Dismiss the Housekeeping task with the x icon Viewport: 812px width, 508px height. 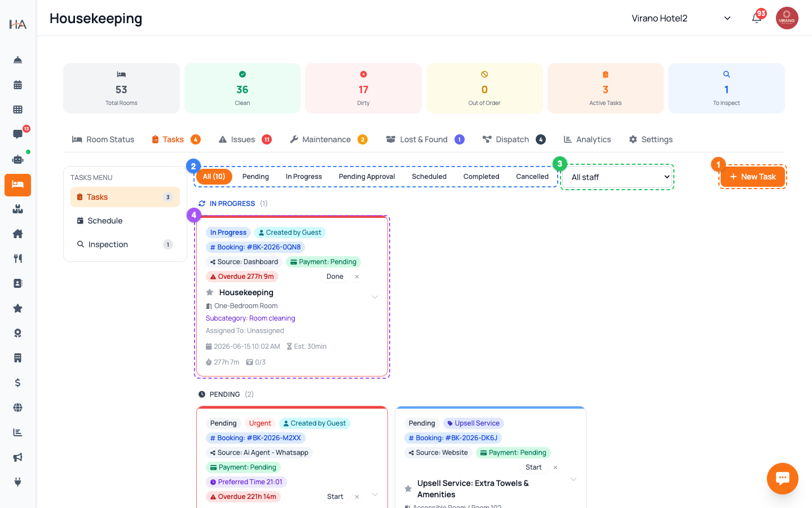point(357,277)
